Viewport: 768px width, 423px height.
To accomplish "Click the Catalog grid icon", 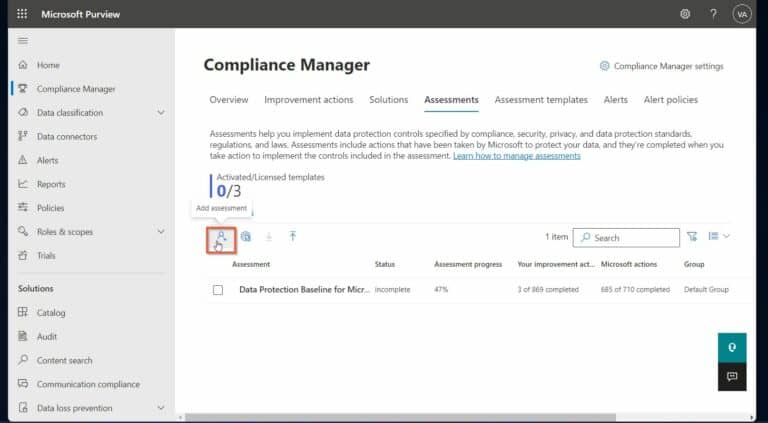I will 23,312.
